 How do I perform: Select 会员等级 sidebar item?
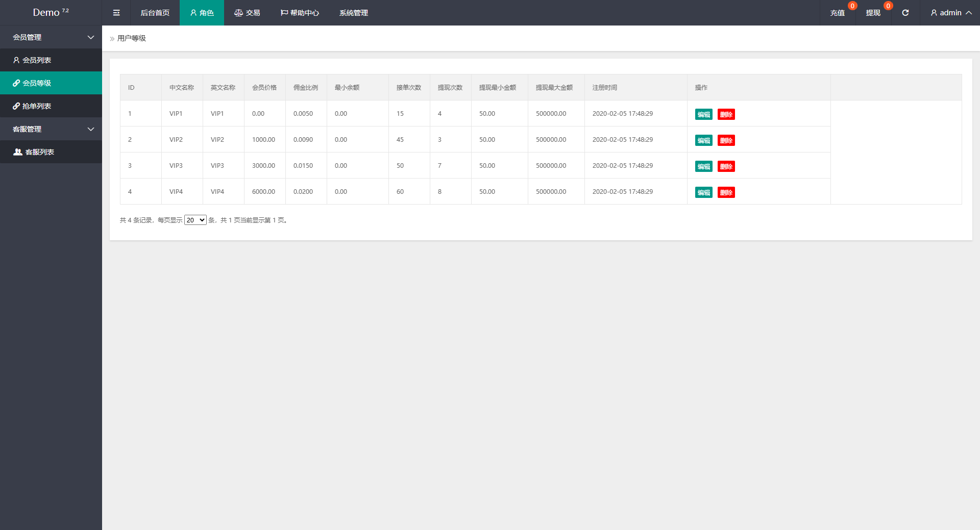tap(37, 83)
